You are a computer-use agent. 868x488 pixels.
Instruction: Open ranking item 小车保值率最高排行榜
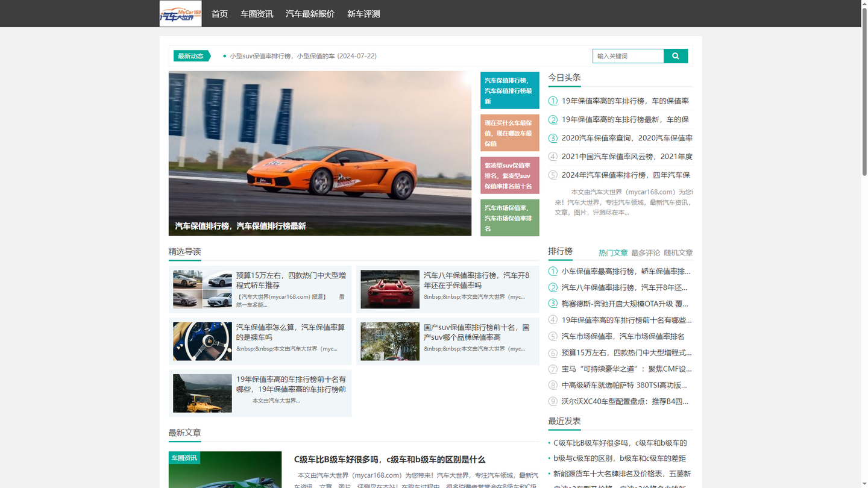626,272
